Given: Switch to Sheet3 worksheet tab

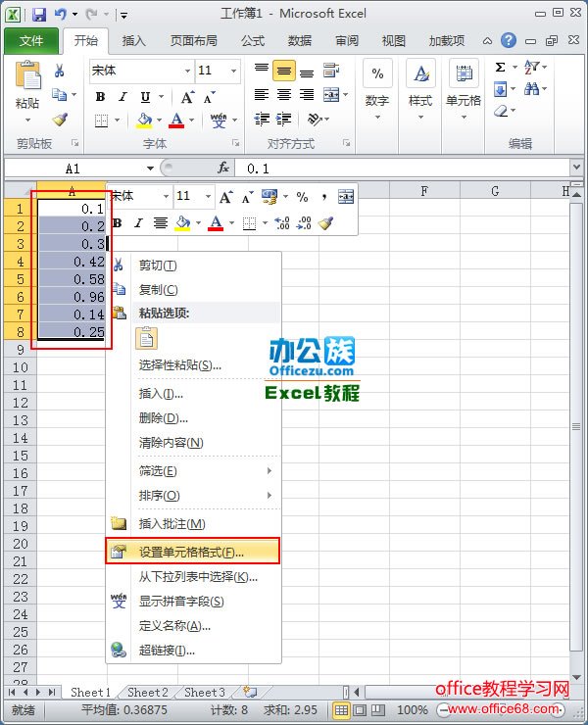Looking at the screenshot, I should click(205, 692).
